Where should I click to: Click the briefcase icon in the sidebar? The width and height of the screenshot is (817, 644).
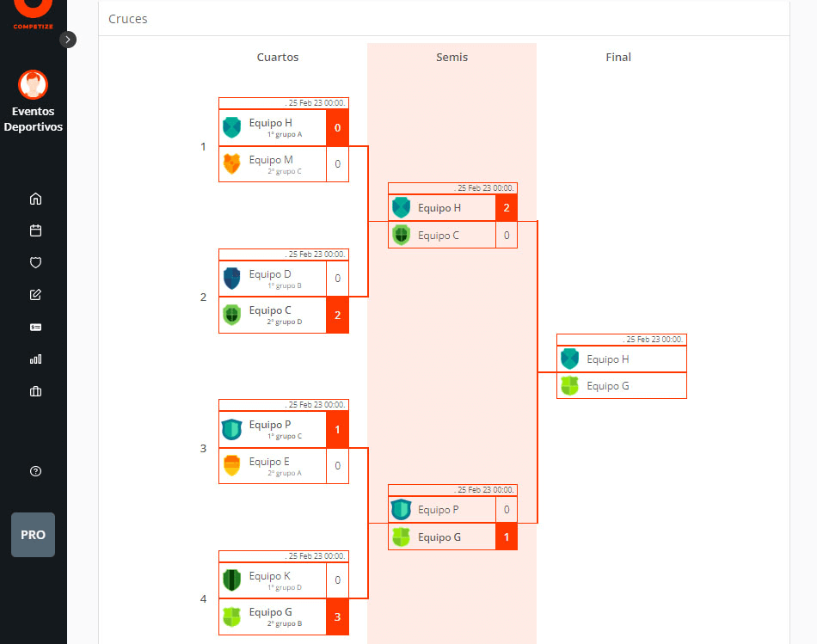click(34, 390)
